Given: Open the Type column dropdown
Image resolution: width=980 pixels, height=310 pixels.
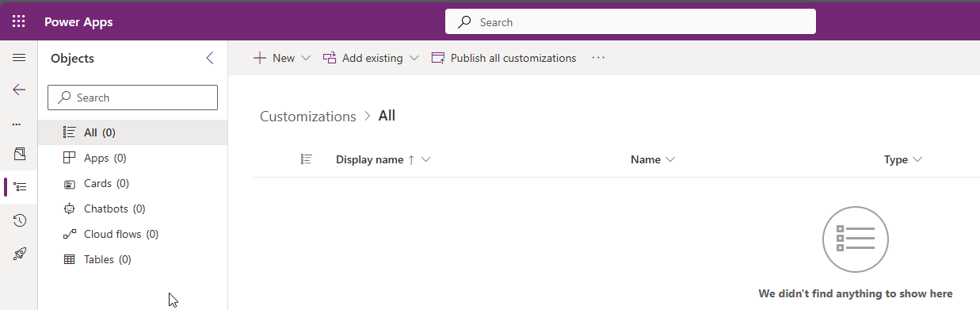Looking at the screenshot, I should [917, 159].
